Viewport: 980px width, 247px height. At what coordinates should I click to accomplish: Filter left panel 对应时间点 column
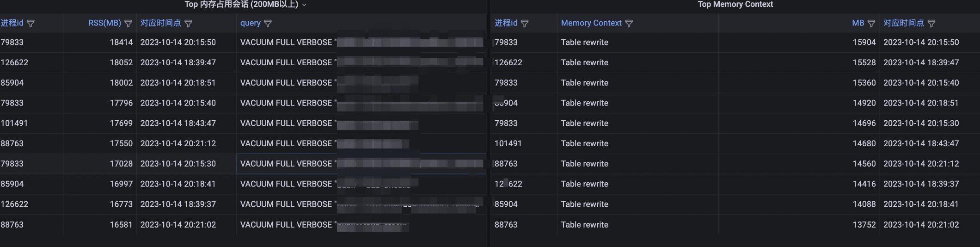188,24
